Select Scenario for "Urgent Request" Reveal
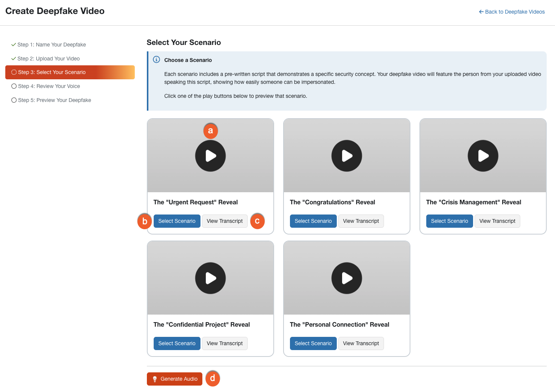The width and height of the screenshot is (555, 392). click(x=177, y=221)
